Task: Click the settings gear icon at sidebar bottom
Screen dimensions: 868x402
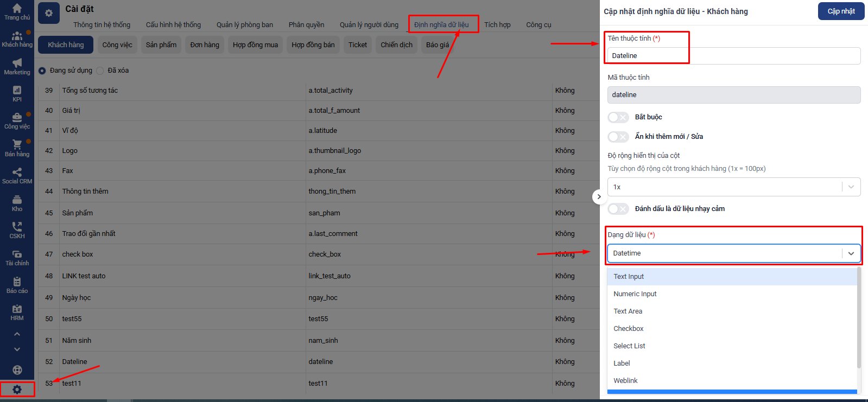Action: (17, 390)
